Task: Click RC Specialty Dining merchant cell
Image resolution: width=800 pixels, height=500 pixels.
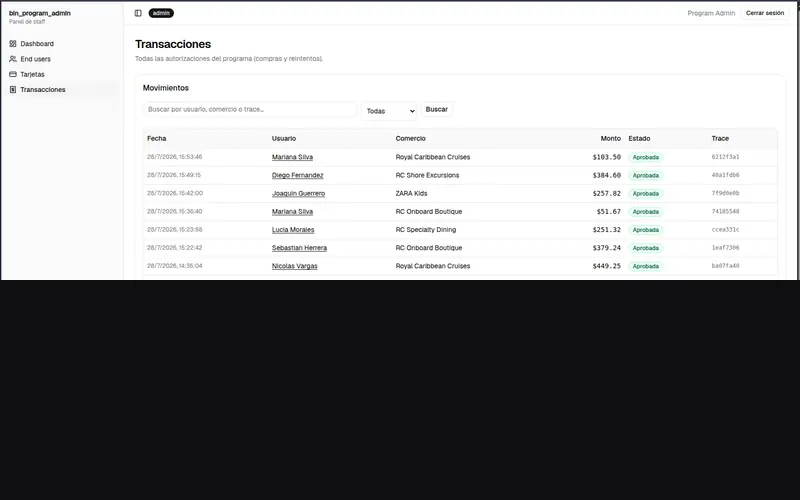Action: coord(426,230)
